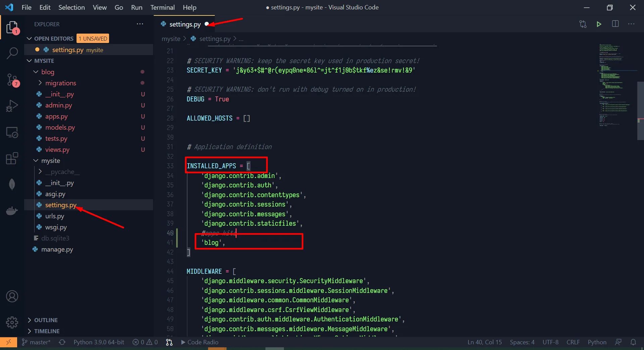Collapse the Open Editors section
The width and height of the screenshot is (644, 350).
tap(29, 39)
